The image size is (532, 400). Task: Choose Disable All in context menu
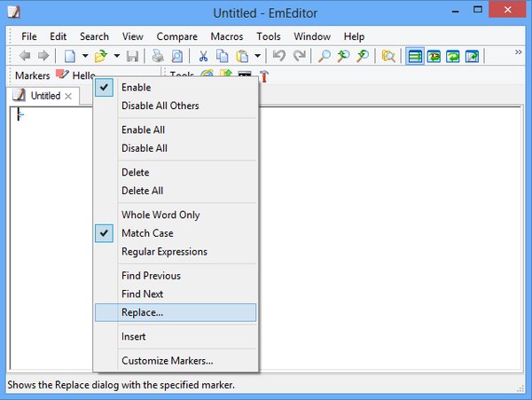point(176,148)
